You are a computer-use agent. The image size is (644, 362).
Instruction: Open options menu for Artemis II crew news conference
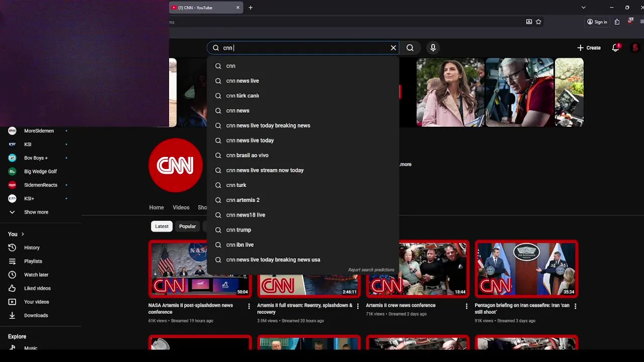466,306
